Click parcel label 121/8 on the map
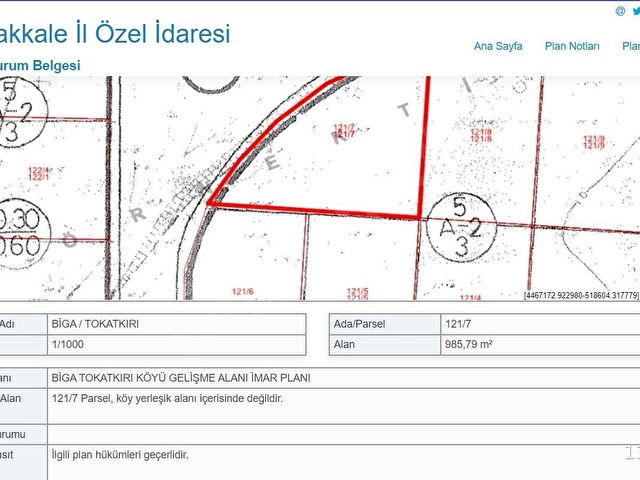Screen dimensions: 640x480 pos(481,135)
